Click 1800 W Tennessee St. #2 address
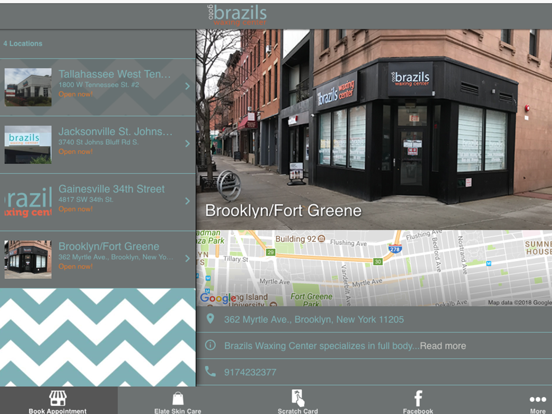The image size is (552, 414). [99, 85]
